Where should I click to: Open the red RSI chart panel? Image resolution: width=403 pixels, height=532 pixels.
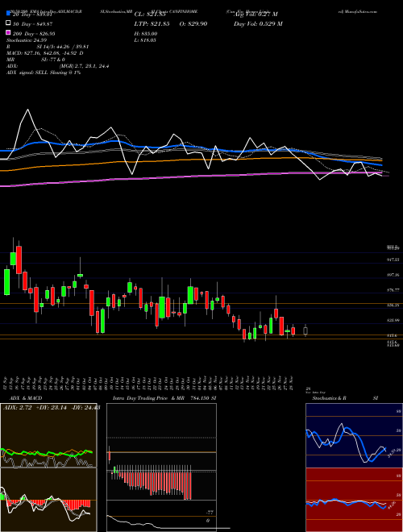tap(354, 500)
